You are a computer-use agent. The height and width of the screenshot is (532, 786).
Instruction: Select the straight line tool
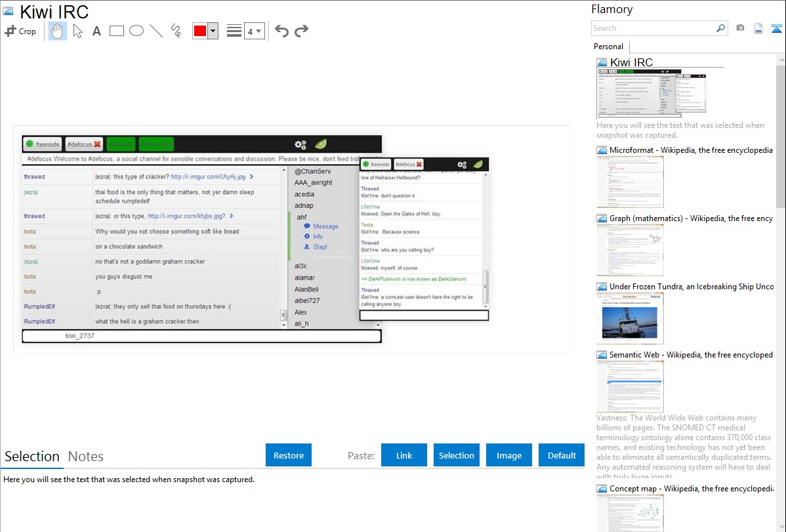coord(156,31)
